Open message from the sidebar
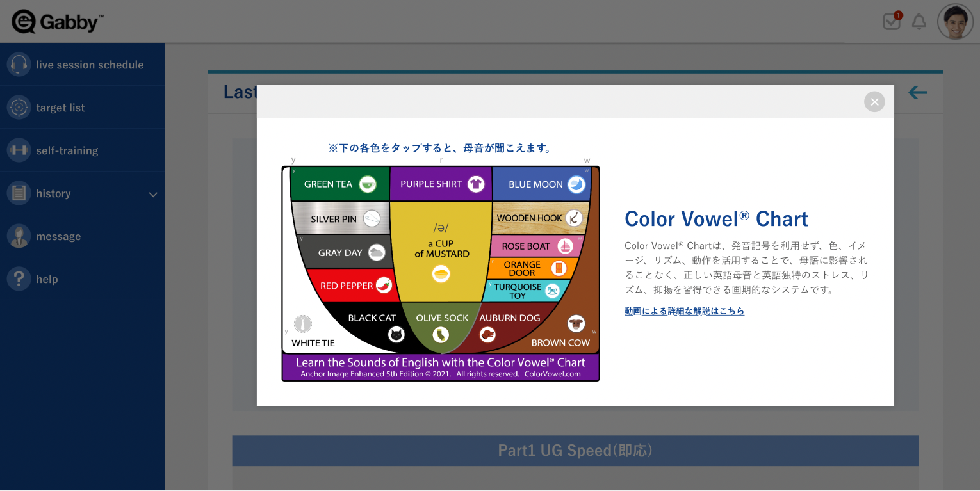 (83, 236)
